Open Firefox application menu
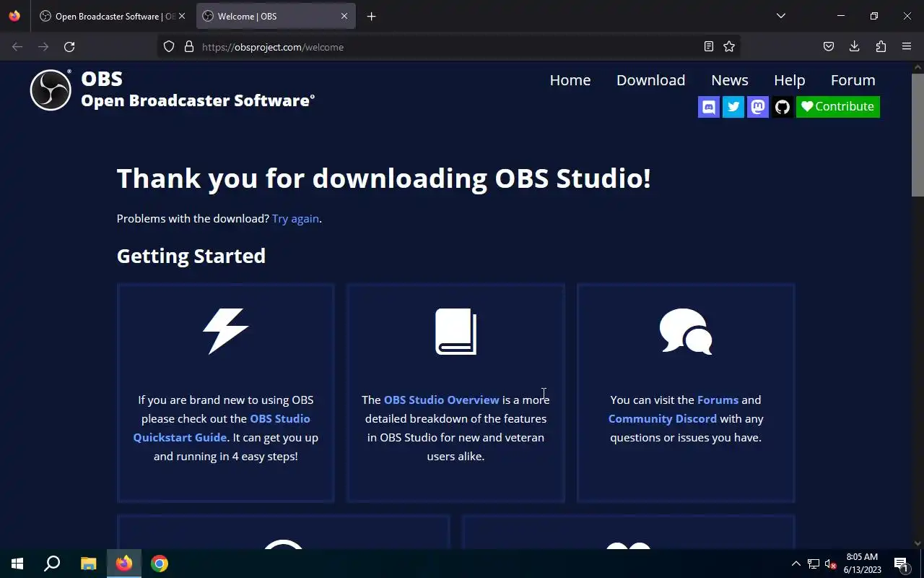The height and width of the screenshot is (578, 924). pyautogui.click(x=907, y=47)
